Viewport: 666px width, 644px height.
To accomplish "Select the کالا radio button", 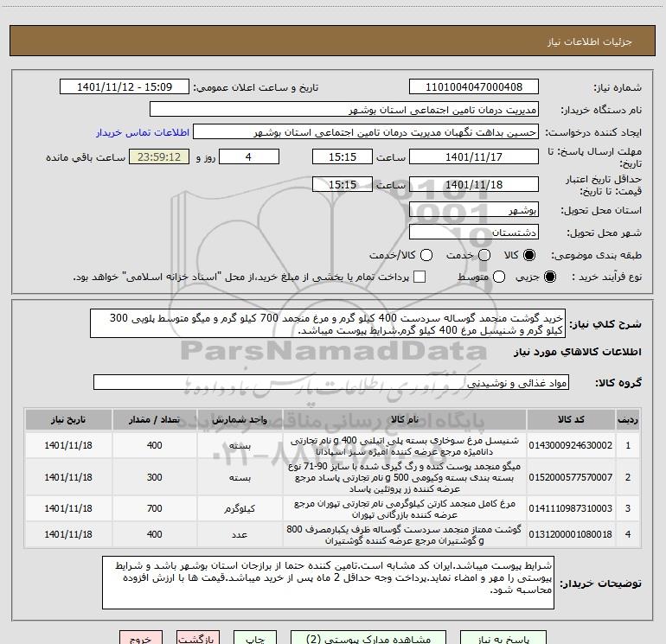I will point(529,255).
